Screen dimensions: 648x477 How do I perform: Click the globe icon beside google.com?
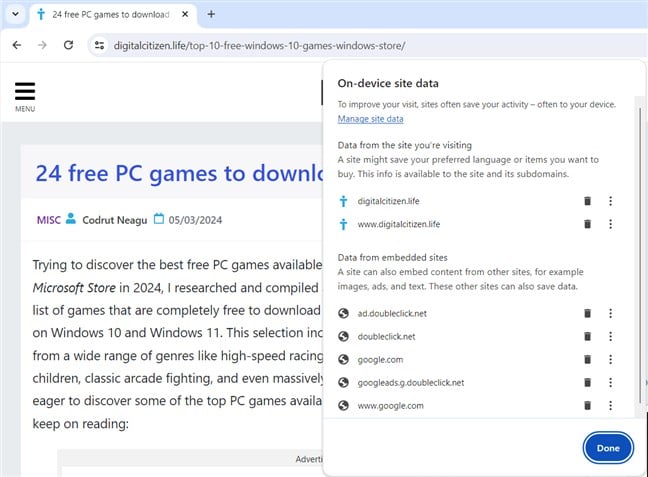343,359
